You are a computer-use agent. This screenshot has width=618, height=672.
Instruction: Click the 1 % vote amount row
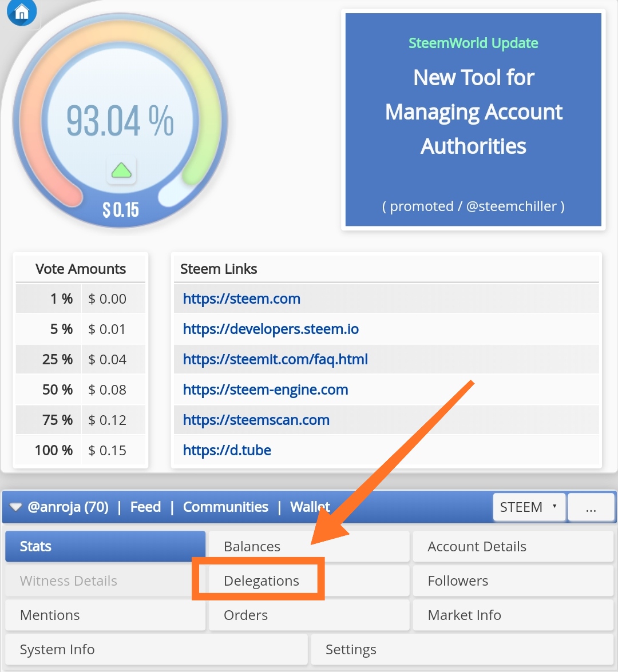(81, 299)
